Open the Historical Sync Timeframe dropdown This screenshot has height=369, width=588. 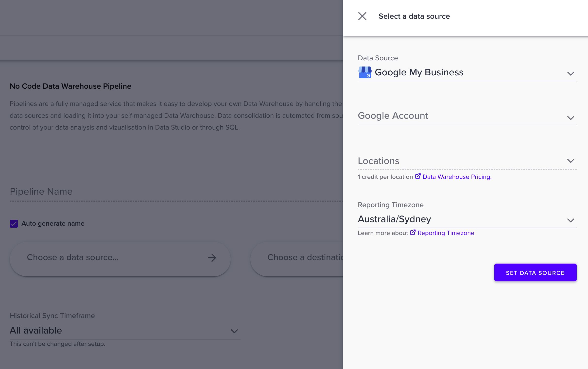[125, 331]
